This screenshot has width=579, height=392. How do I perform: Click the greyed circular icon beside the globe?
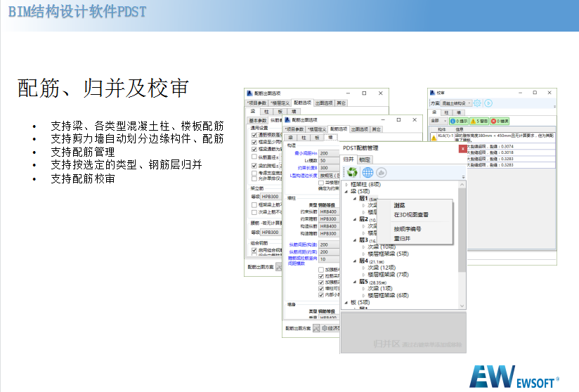click(x=382, y=172)
